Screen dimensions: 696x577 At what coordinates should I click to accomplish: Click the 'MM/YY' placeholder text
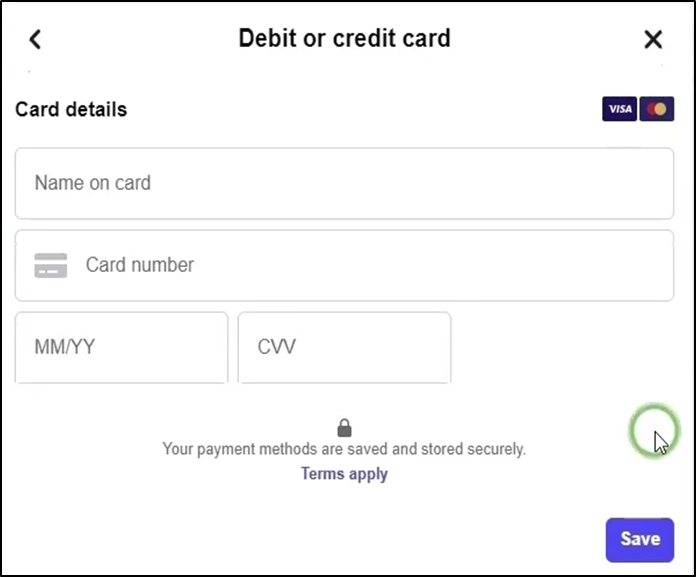(x=65, y=347)
